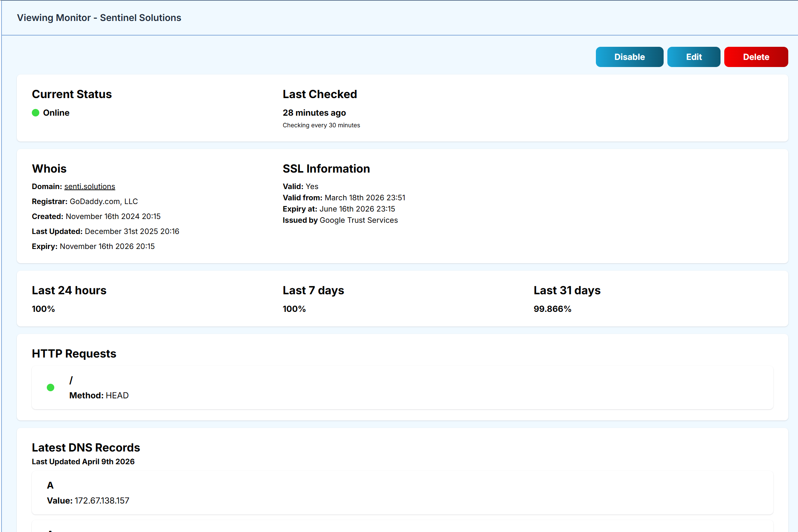Image resolution: width=798 pixels, height=532 pixels.
Task: Open the senti.solutions domain link
Action: click(89, 186)
